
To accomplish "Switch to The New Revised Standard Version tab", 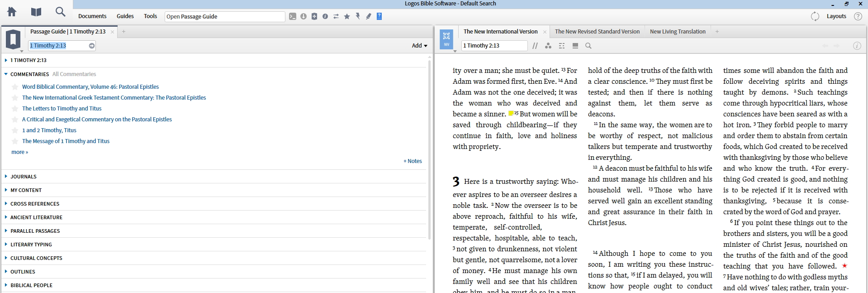I will tap(597, 32).
